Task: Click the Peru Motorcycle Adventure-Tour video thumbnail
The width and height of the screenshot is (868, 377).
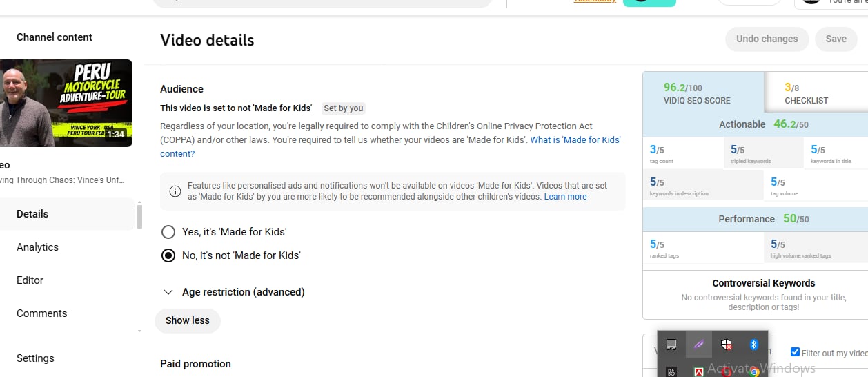Action: 66,103
